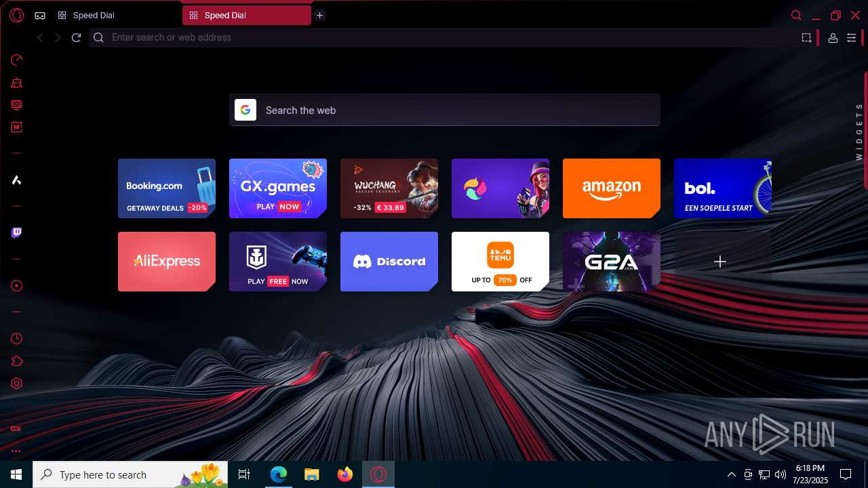Open the GX.games speed dial tile

tap(278, 188)
